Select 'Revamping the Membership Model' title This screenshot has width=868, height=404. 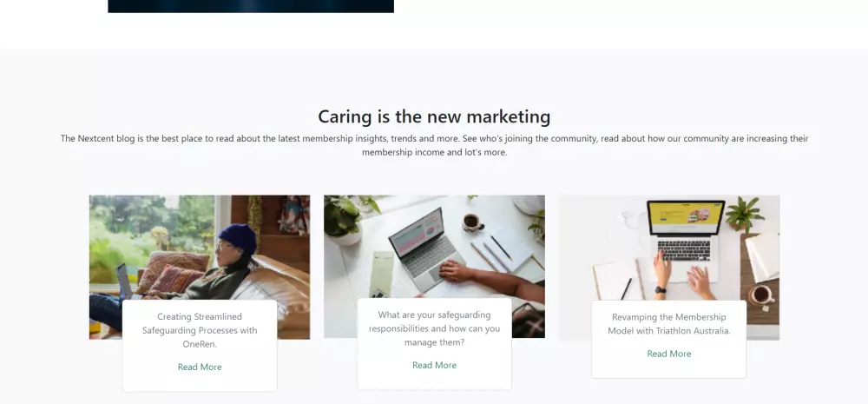coord(668,324)
